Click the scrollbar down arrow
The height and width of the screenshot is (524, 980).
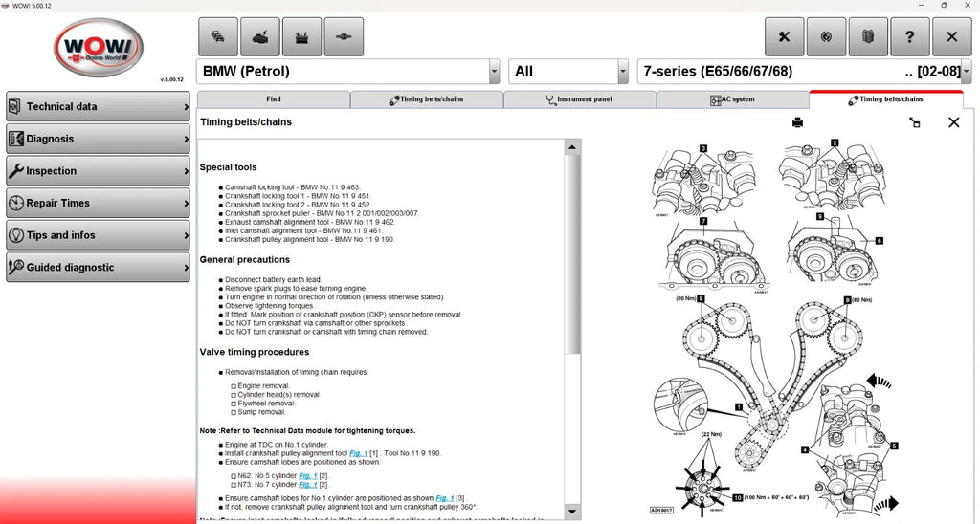(572, 512)
